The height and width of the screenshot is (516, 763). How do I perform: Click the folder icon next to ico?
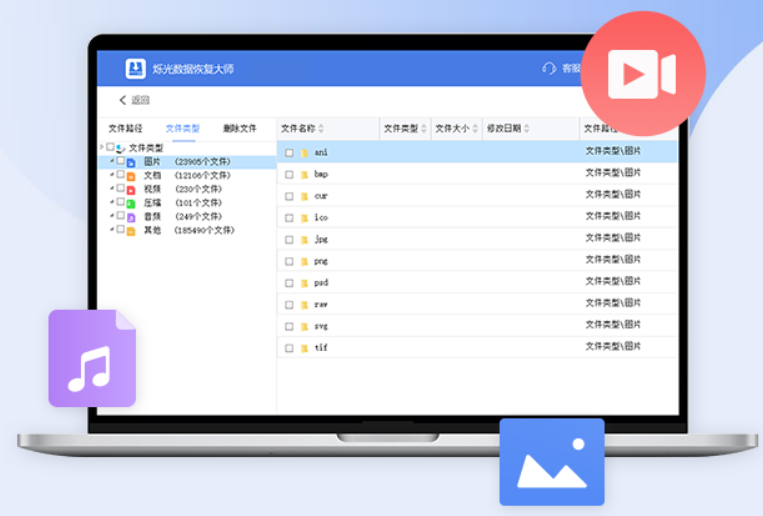pyautogui.click(x=305, y=218)
